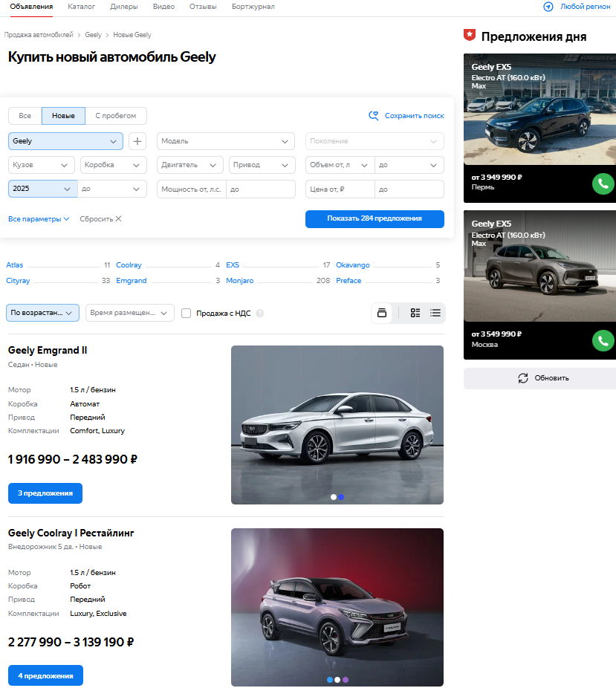Focus the Цена от, ₽ field
616x688 pixels.
pyautogui.click(x=340, y=189)
